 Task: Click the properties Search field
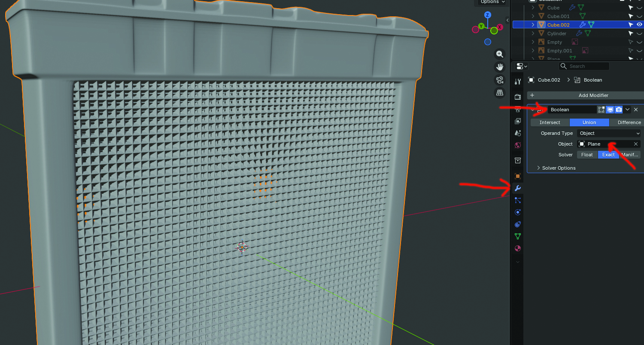coord(584,66)
